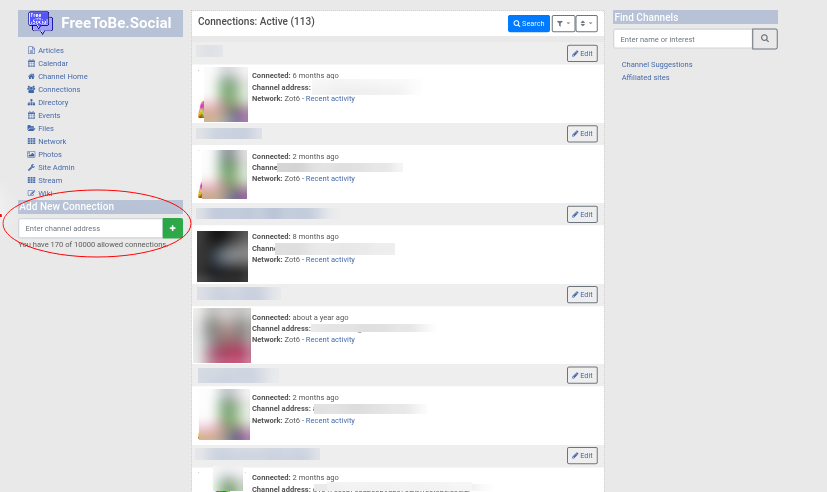Click the Articles document icon
The image size is (827, 492).
[x=31, y=50]
